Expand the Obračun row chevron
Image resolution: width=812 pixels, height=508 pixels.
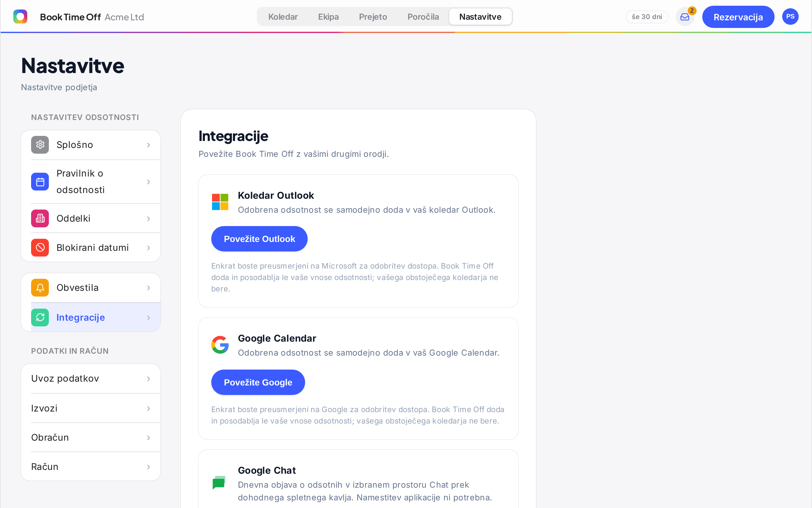point(148,438)
